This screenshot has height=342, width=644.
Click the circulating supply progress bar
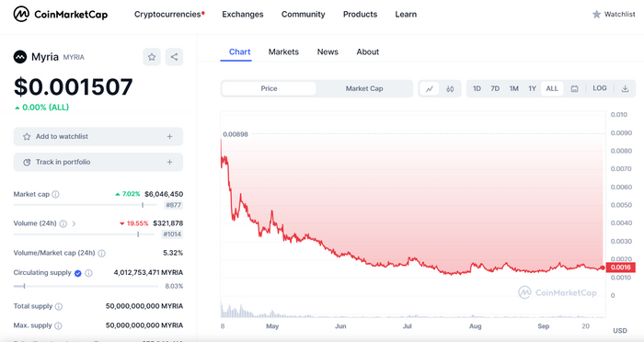pyautogui.click(x=86, y=286)
